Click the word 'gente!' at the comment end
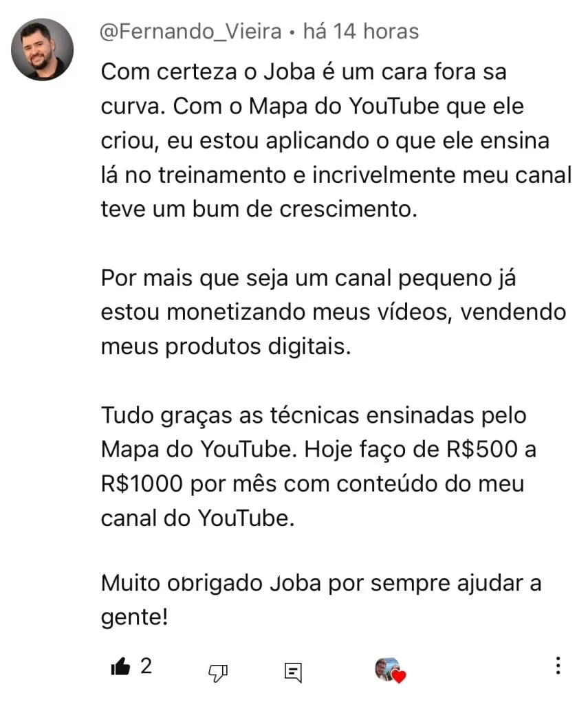 tap(134, 618)
